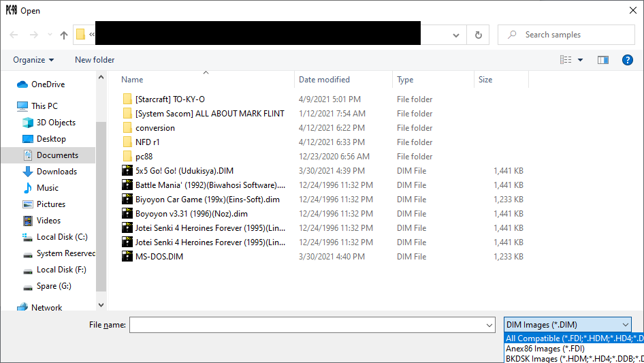The image size is (644, 363).
Task: Open the Help question mark
Action: (x=627, y=60)
